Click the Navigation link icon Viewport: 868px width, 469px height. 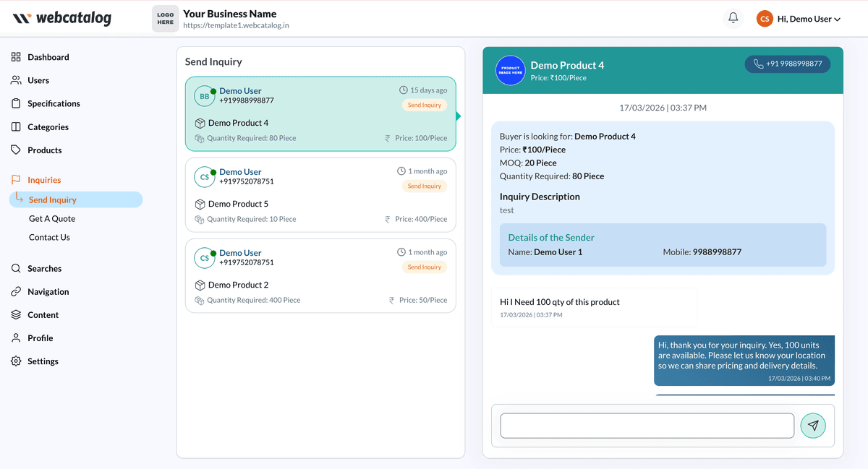(x=16, y=292)
